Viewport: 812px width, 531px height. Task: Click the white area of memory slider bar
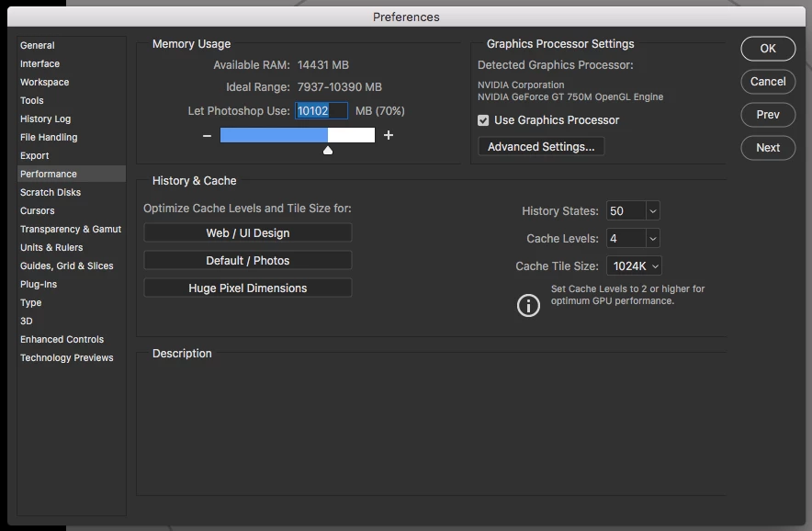click(351, 135)
